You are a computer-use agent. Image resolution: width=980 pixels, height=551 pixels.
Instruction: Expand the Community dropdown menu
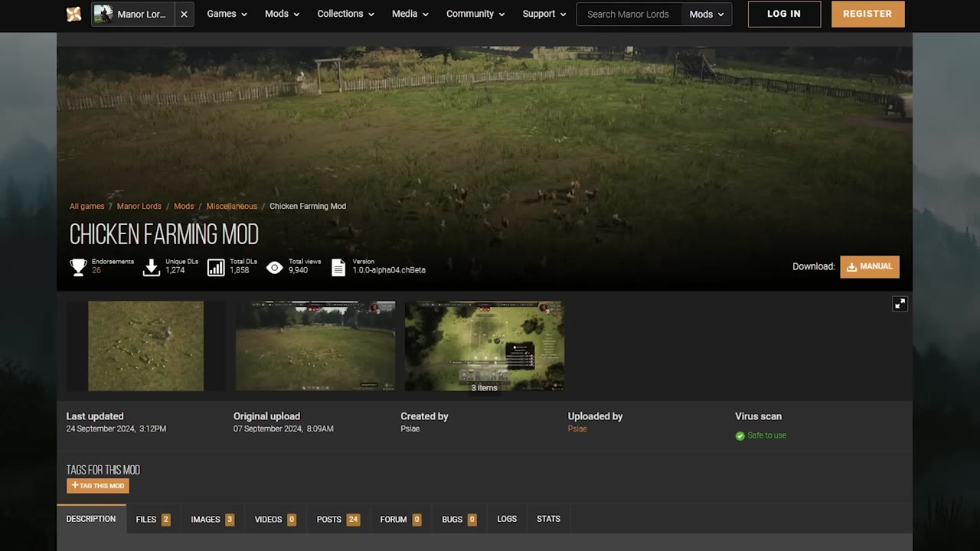(475, 14)
